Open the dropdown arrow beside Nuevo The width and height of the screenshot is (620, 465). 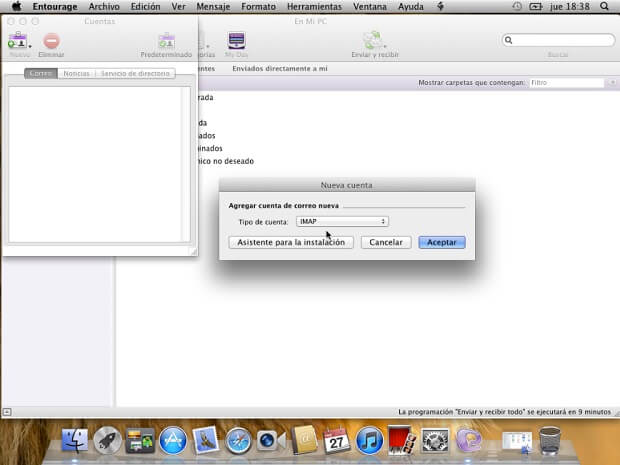point(30,47)
